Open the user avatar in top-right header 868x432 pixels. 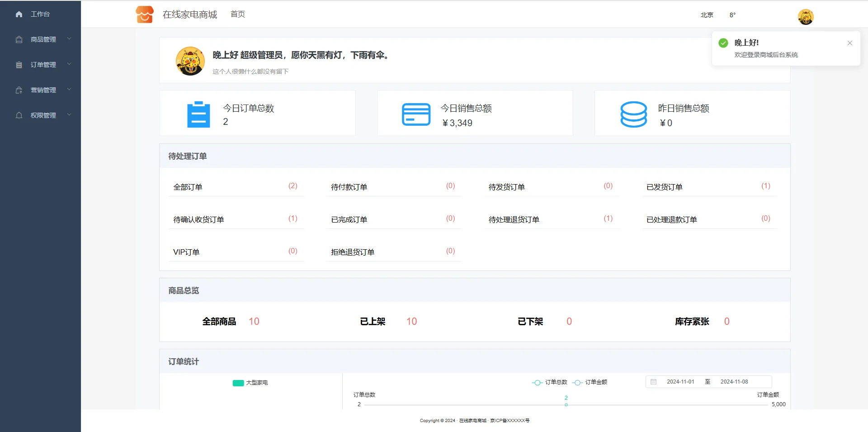[805, 17]
